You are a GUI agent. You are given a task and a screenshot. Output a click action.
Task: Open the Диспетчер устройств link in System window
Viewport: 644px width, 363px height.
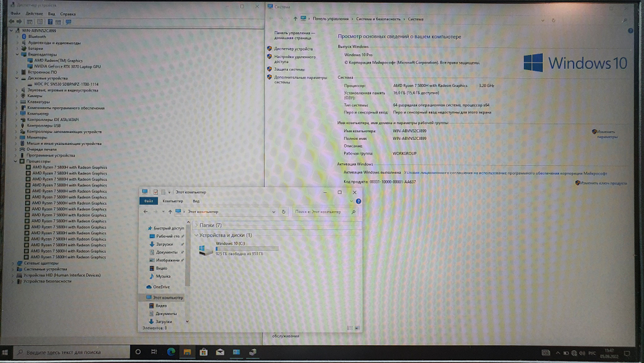click(293, 48)
